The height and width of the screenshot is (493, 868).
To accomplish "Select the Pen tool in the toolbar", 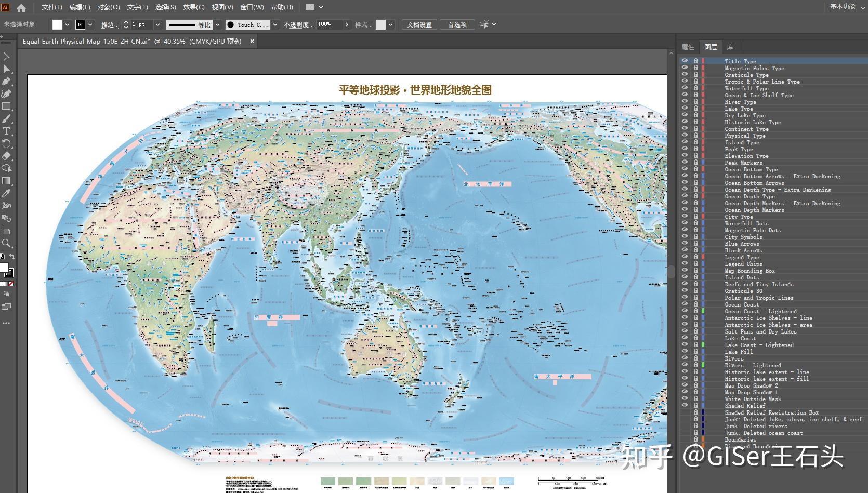I will tap(7, 81).
